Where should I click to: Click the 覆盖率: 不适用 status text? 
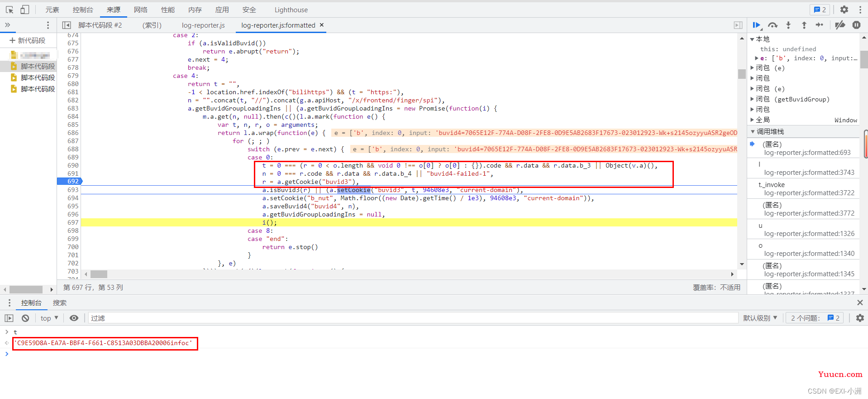716,287
